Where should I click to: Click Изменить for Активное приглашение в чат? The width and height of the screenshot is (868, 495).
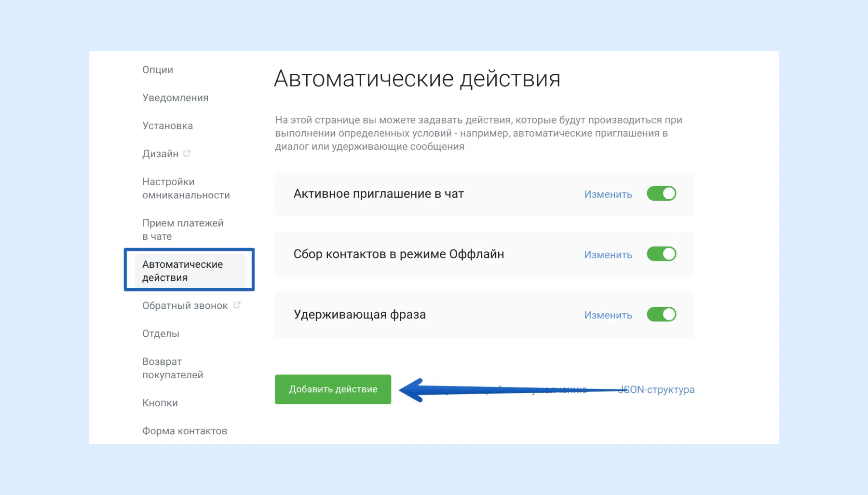(x=608, y=194)
